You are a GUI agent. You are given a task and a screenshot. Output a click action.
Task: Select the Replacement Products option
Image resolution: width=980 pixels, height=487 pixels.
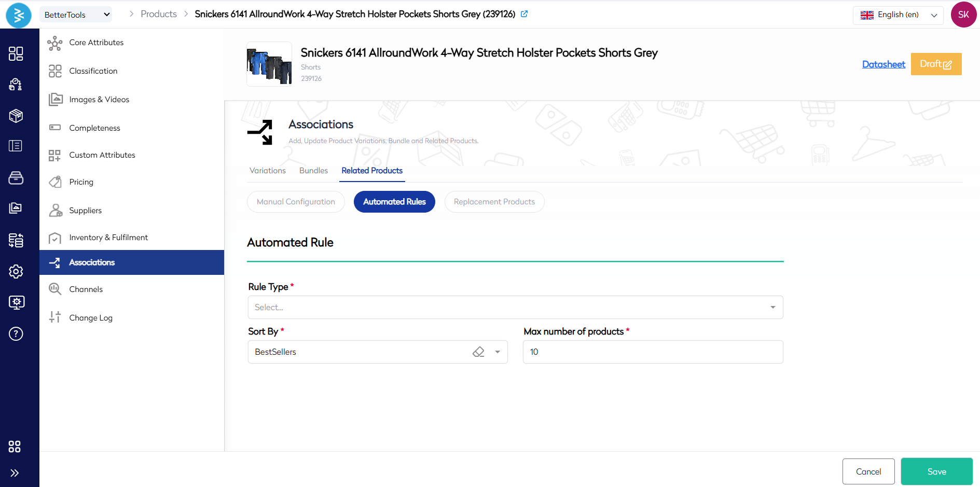pos(494,202)
